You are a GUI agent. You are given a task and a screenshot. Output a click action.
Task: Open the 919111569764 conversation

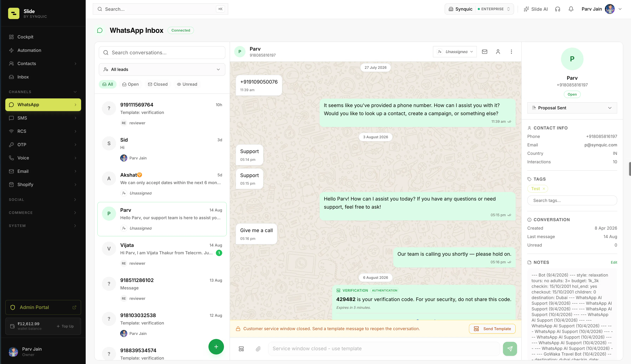click(x=162, y=114)
